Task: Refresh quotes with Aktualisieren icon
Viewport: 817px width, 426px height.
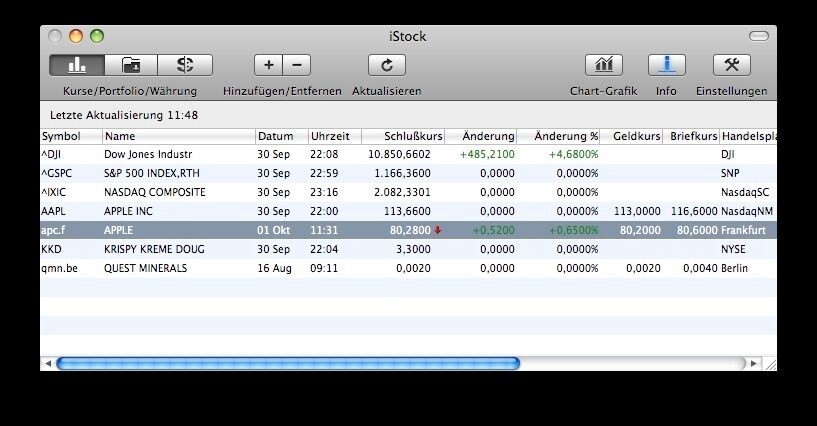Action: coord(387,65)
